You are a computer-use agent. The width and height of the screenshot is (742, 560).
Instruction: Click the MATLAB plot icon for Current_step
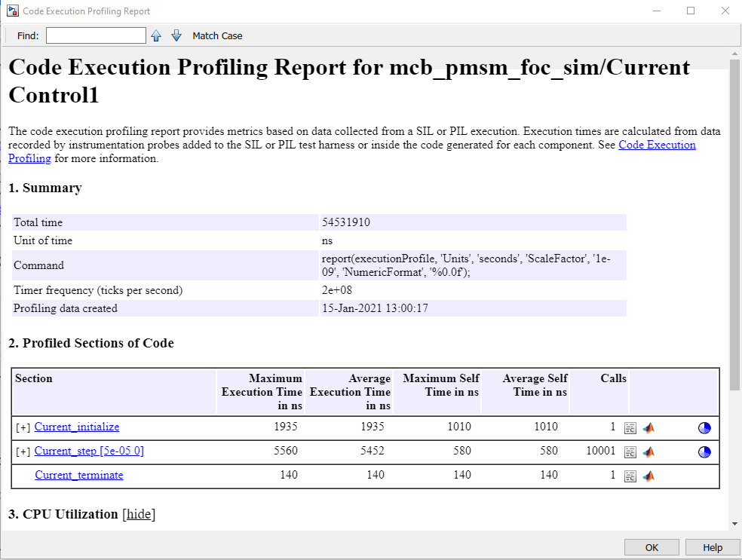648,452
